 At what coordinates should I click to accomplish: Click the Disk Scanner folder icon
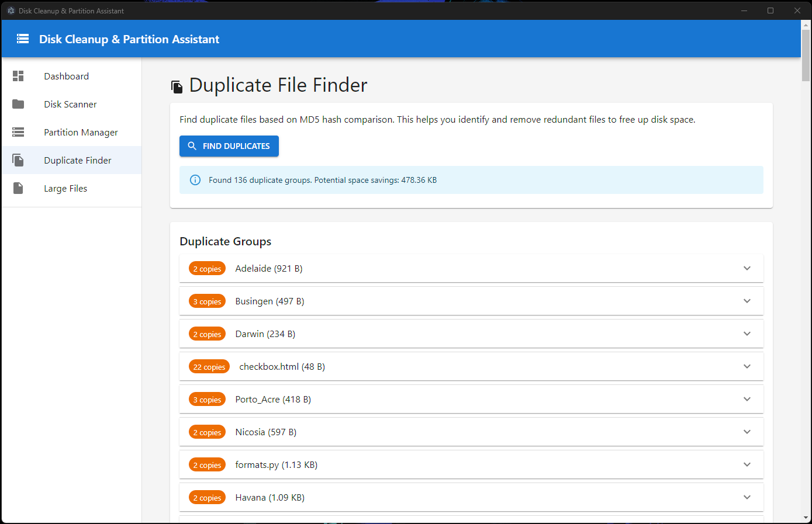tap(18, 104)
